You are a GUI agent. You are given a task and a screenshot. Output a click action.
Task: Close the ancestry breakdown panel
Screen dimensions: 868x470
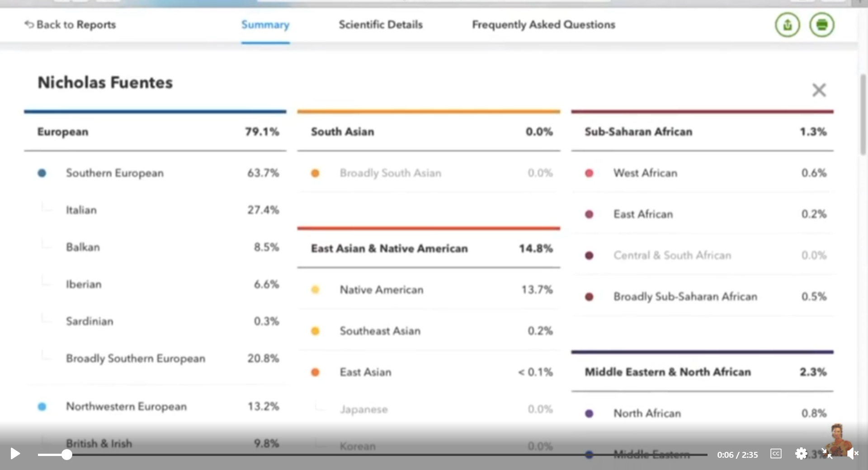[819, 90]
